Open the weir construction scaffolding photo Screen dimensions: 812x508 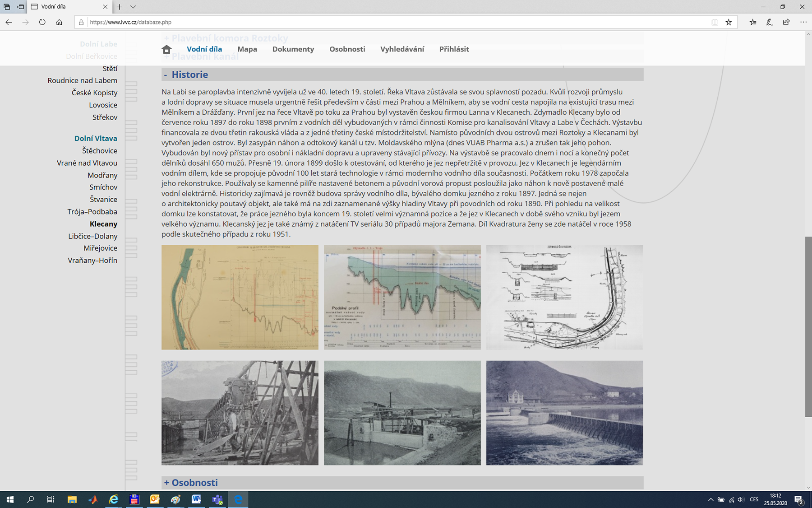240,413
